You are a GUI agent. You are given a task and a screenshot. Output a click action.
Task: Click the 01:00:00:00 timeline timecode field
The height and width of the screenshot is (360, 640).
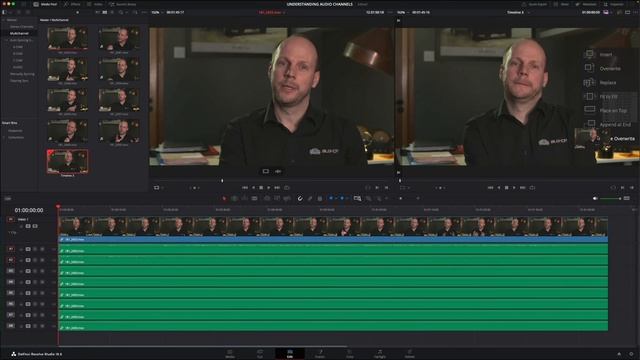pos(29,210)
